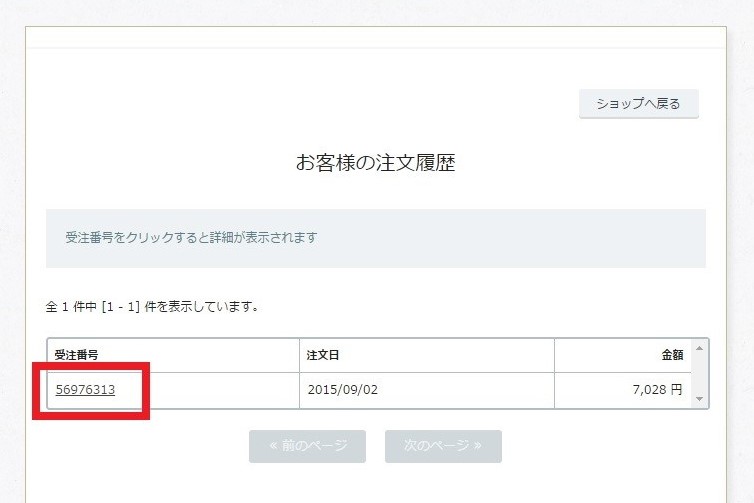Image resolution: width=754 pixels, height=503 pixels.
Task: Click the « arrow on 前のページ
Action: (273, 446)
